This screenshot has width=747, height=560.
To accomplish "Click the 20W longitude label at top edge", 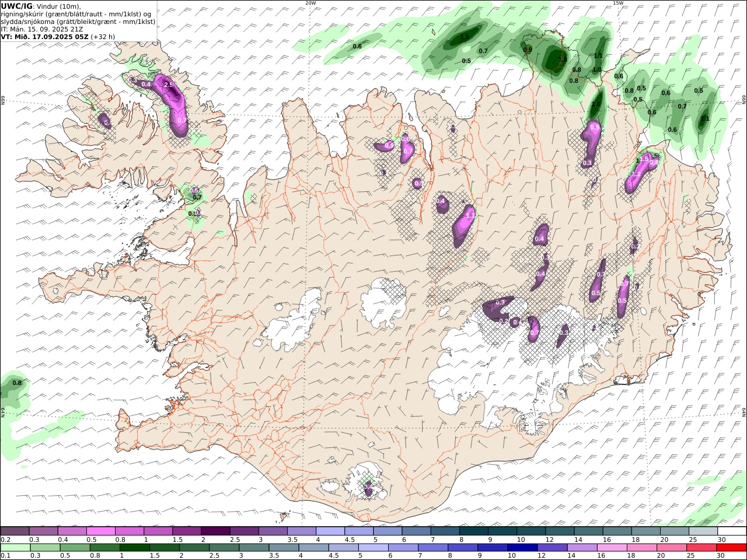I will pyautogui.click(x=310, y=3).
